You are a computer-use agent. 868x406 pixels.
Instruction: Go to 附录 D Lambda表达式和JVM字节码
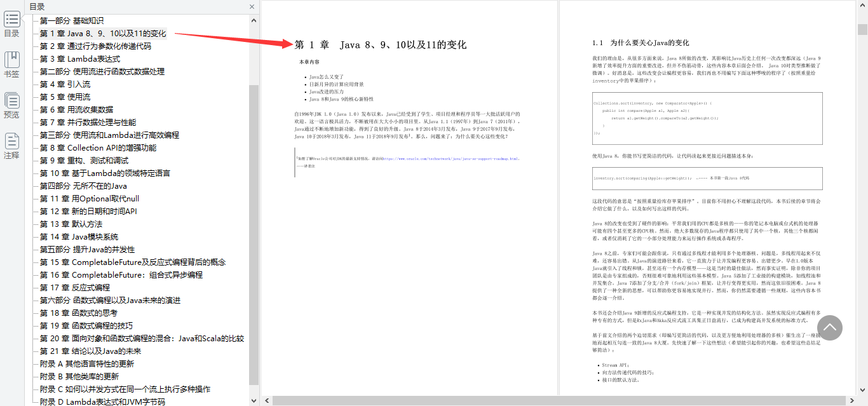pos(102,401)
